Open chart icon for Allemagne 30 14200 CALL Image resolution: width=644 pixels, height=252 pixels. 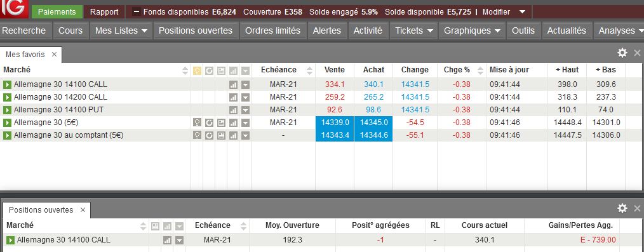(233, 97)
